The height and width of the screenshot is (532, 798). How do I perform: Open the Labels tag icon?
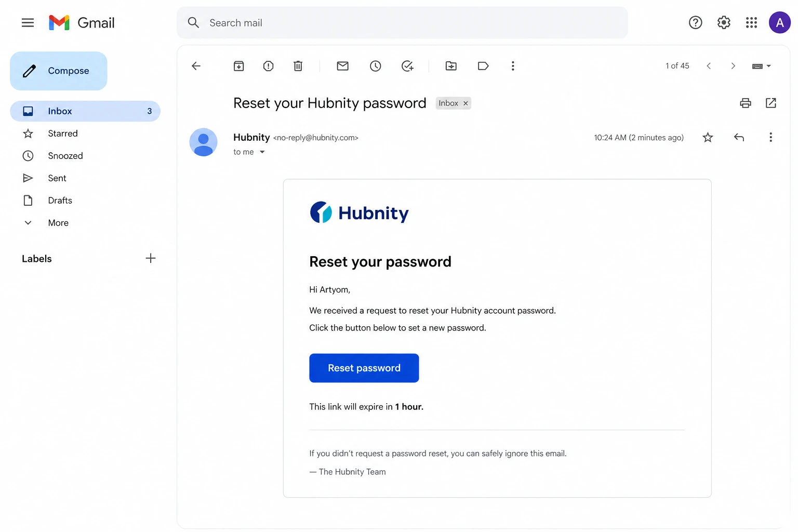coord(483,66)
